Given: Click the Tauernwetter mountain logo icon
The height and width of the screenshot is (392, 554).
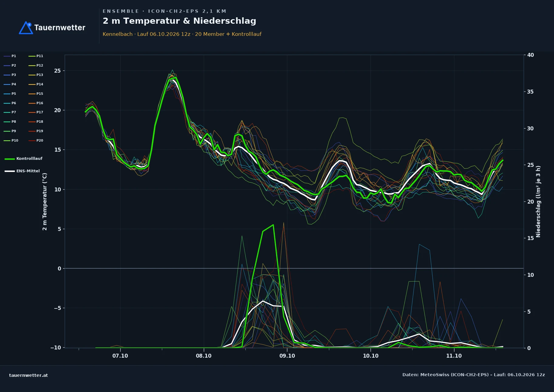Looking at the screenshot, I should (26, 28).
